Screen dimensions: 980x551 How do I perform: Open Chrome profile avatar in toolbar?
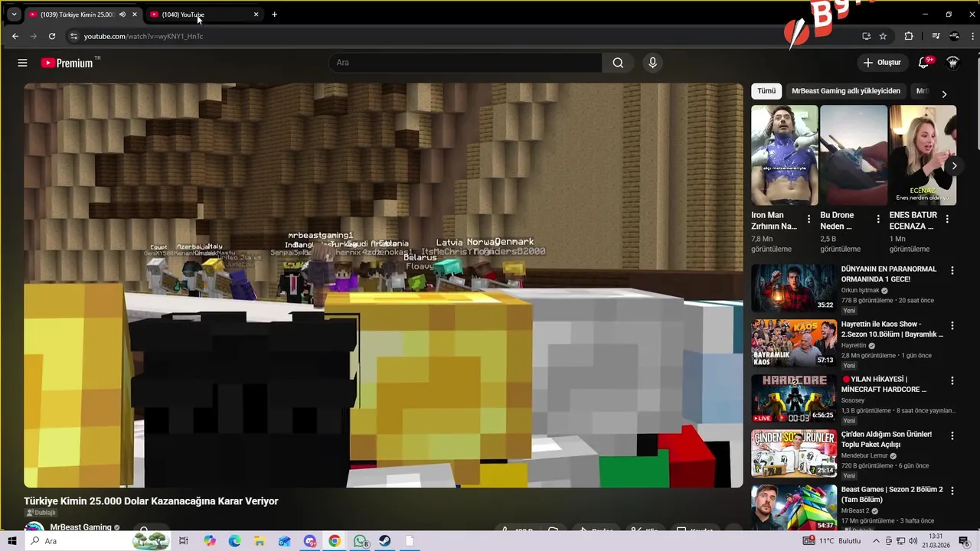[x=954, y=36]
